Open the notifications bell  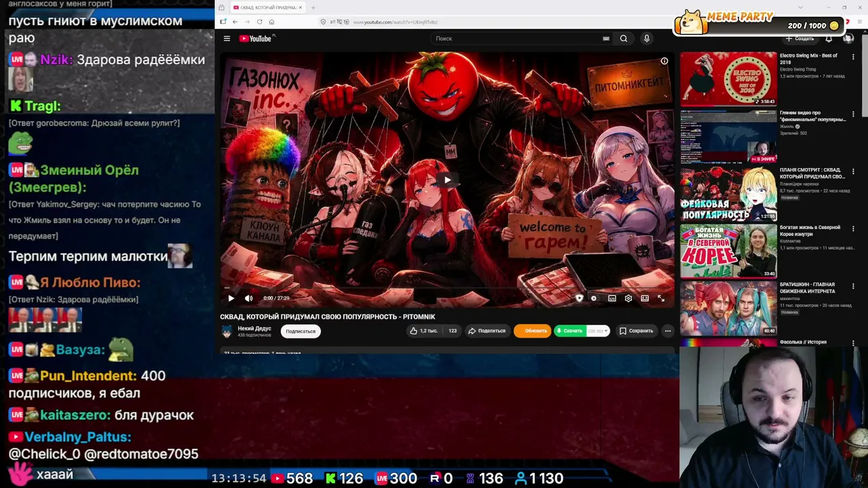pos(829,39)
